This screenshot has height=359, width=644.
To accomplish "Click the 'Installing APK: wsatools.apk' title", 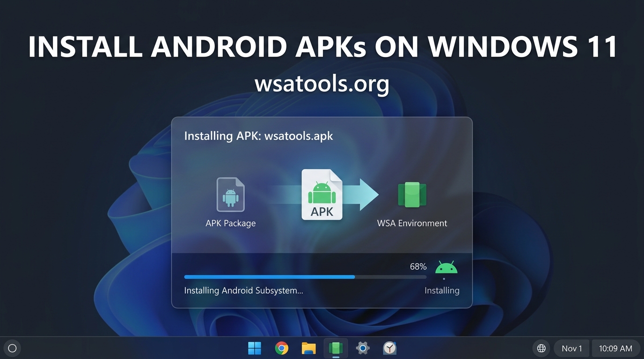I will tap(259, 136).
